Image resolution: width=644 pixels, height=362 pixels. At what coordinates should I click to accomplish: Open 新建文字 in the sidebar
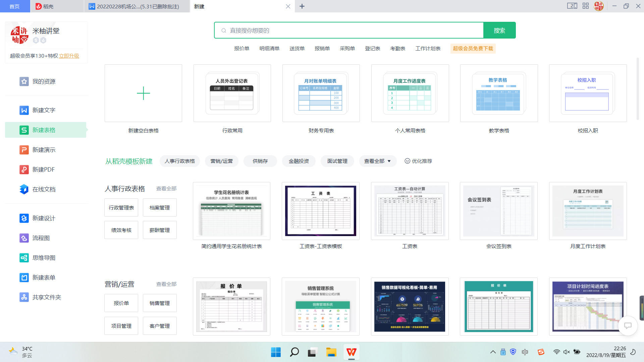[x=43, y=110]
